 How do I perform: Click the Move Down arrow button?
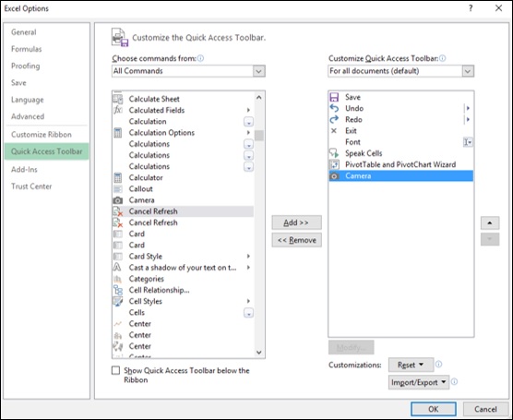tap(490, 239)
